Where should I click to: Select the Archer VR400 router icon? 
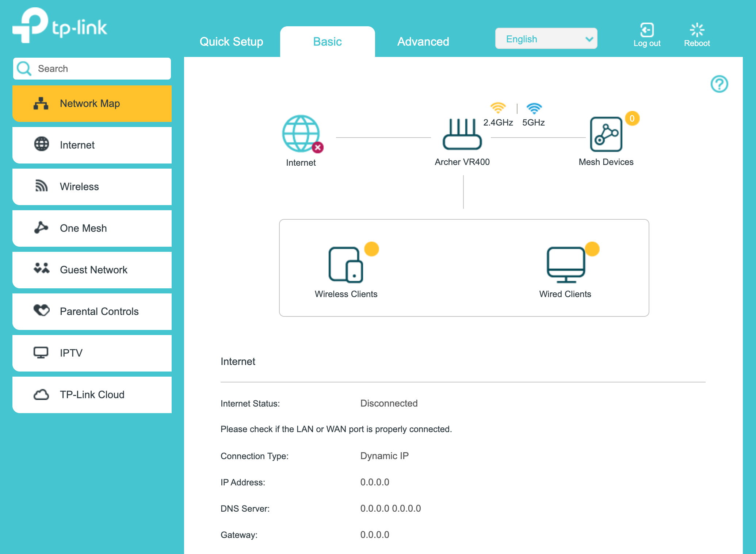(x=462, y=134)
